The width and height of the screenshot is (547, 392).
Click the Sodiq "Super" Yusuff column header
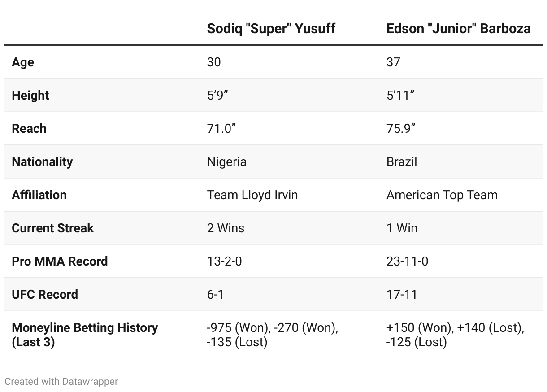[x=271, y=29]
